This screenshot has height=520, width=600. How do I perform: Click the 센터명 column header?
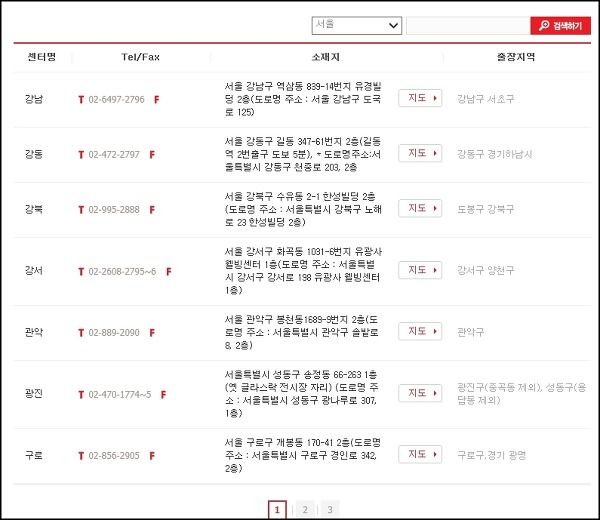pyautogui.click(x=42, y=57)
